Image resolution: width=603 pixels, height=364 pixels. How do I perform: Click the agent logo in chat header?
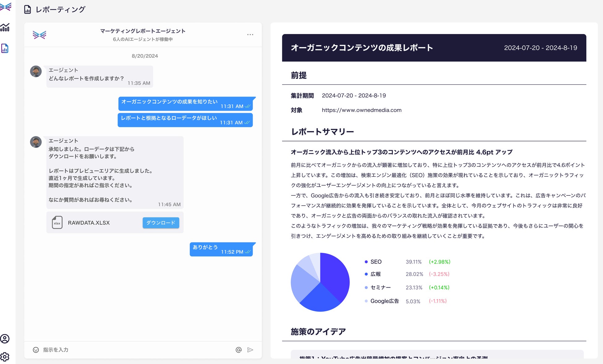(40, 35)
